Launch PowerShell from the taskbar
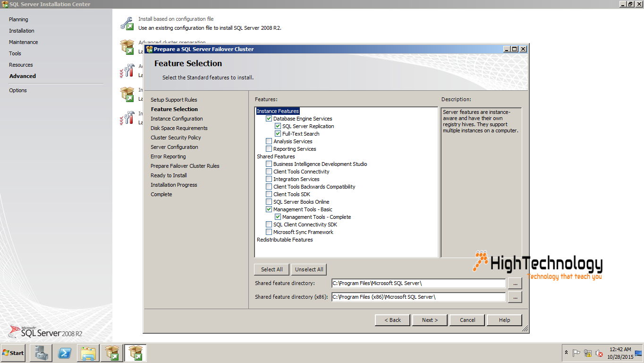644x363 pixels. click(65, 353)
